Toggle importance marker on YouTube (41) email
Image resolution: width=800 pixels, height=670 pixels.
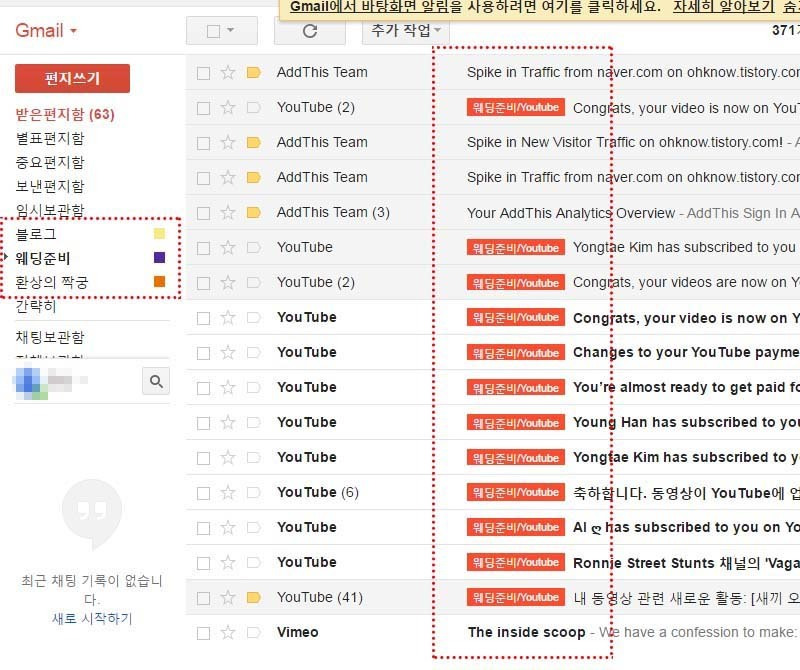[x=254, y=598]
